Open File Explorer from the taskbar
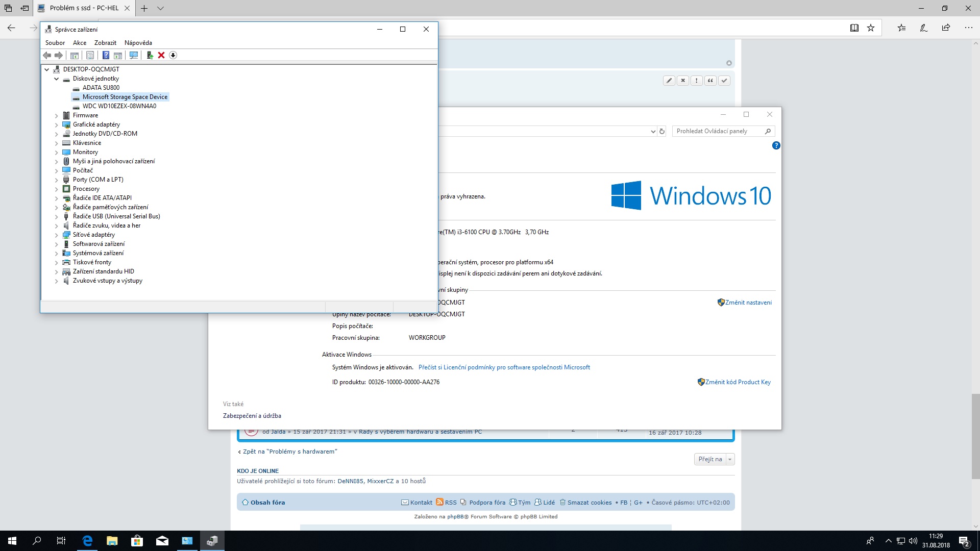Image resolution: width=980 pixels, height=551 pixels. coord(112,541)
